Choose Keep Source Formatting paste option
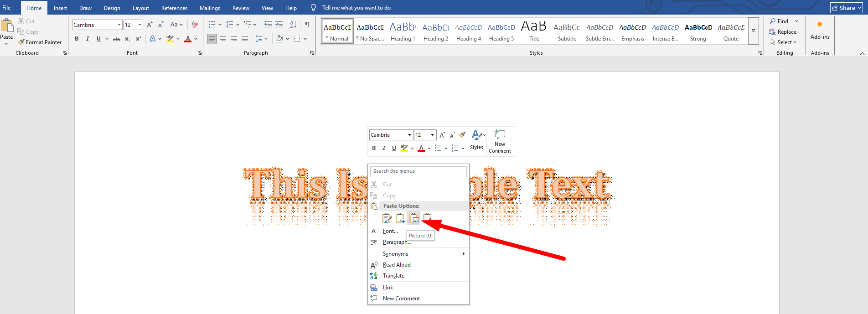868x314 pixels. point(387,218)
